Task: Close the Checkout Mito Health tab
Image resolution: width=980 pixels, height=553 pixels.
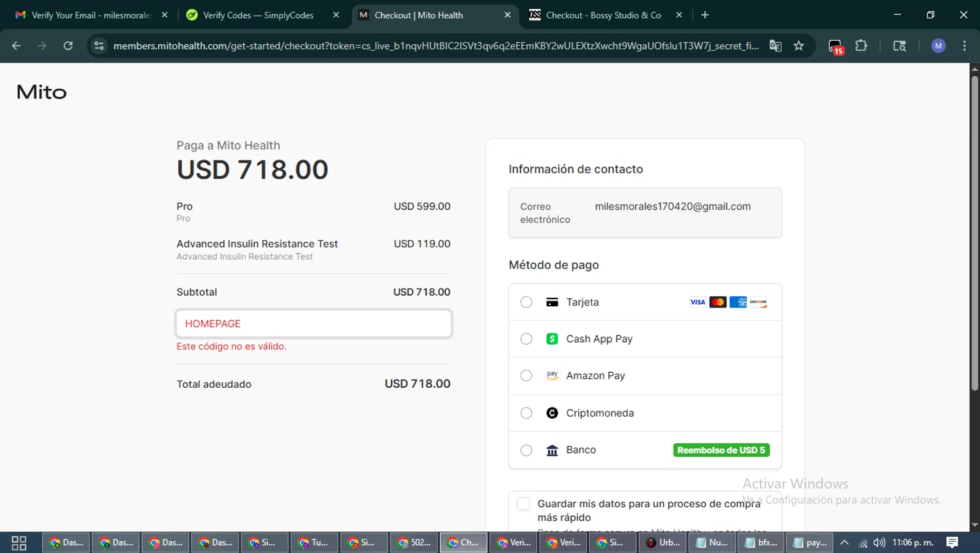Action: (508, 15)
